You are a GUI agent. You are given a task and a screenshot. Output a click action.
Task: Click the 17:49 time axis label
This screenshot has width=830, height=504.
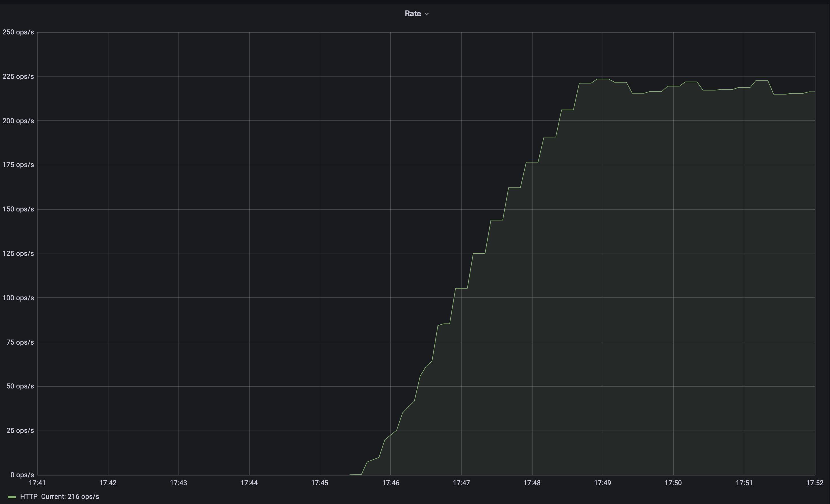602,483
